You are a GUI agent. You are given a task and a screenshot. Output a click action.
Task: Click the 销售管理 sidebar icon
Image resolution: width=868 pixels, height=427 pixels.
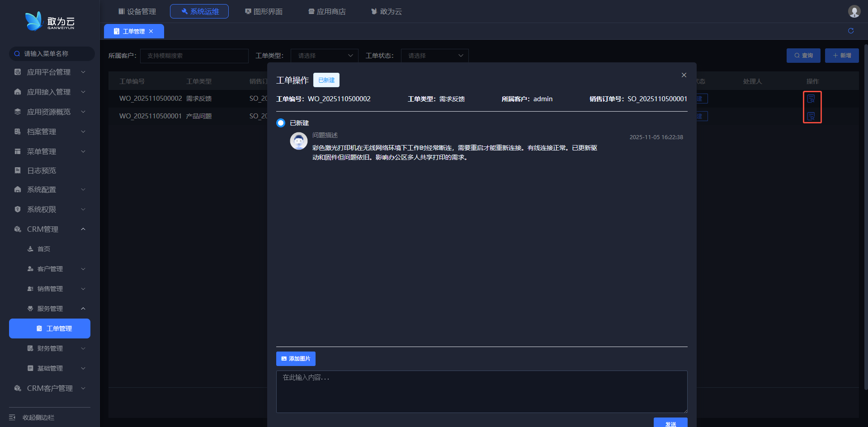click(30, 289)
